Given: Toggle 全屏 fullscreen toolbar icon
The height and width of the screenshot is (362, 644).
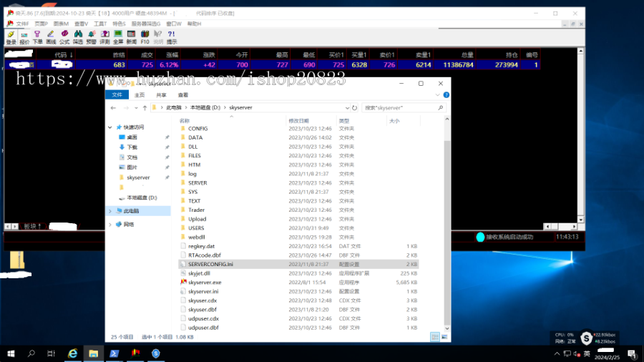Looking at the screenshot, I should (x=118, y=37).
